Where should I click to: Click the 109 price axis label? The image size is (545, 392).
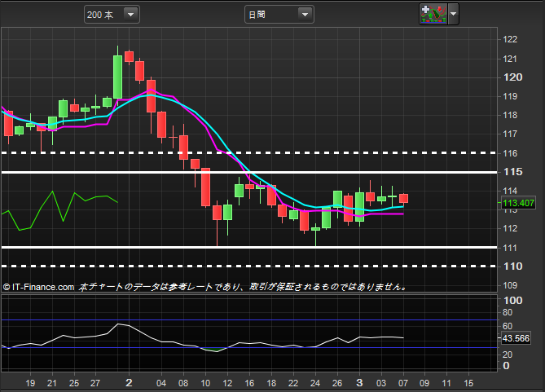pyautogui.click(x=510, y=285)
